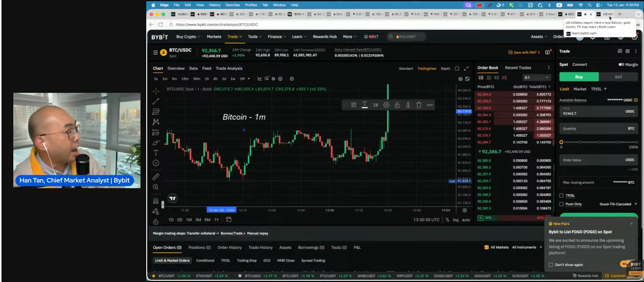Click the anchor icon in the floating toolbar

(x=408, y=105)
